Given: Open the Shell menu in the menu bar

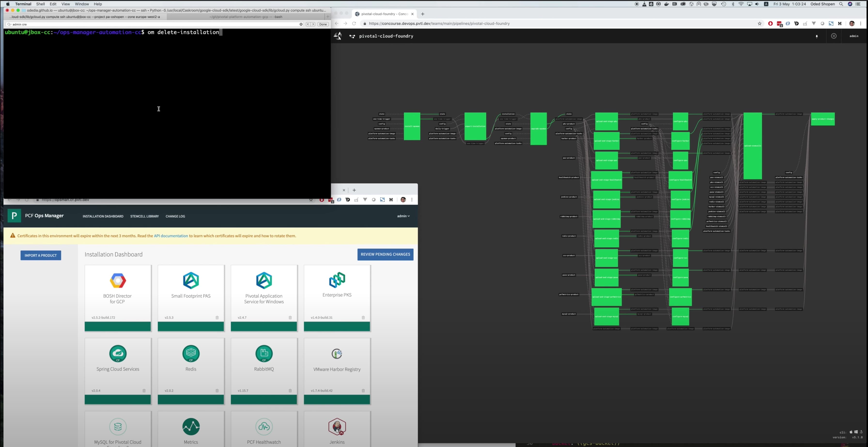Looking at the screenshot, I should tap(40, 4).
